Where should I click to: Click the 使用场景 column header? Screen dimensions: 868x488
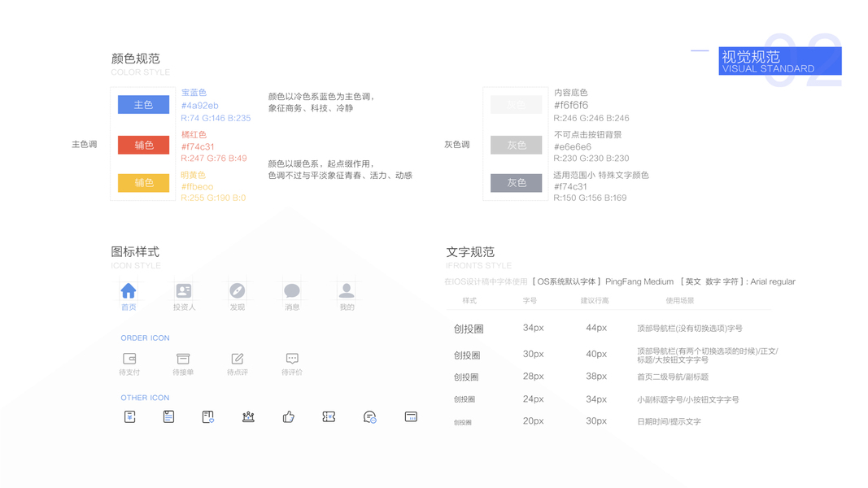pyautogui.click(x=680, y=300)
